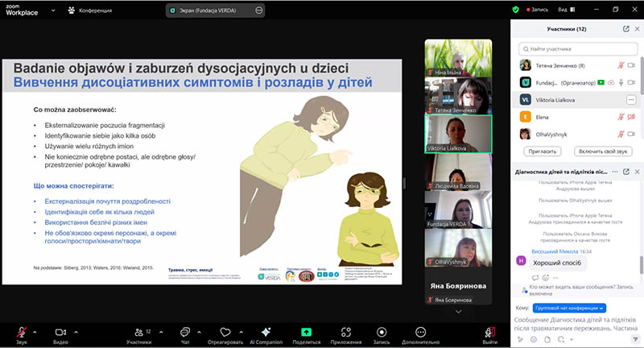The height and width of the screenshot is (348, 644).
Task: Send chat message with arrow icon
Action: tap(634, 339)
